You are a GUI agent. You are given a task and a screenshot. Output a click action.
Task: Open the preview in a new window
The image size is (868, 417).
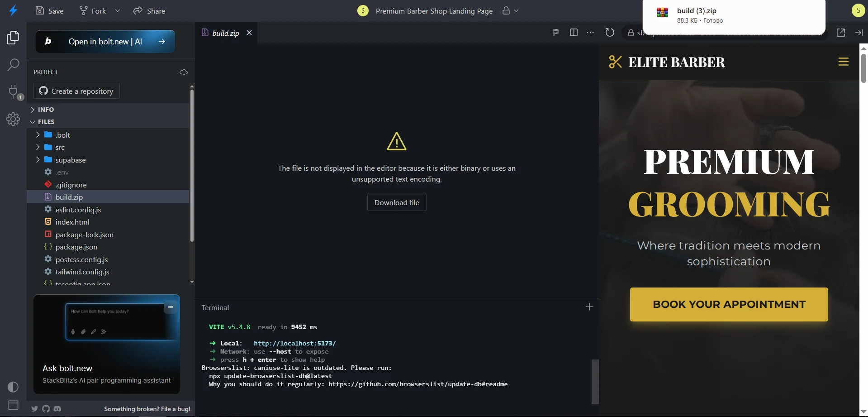(841, 32)
